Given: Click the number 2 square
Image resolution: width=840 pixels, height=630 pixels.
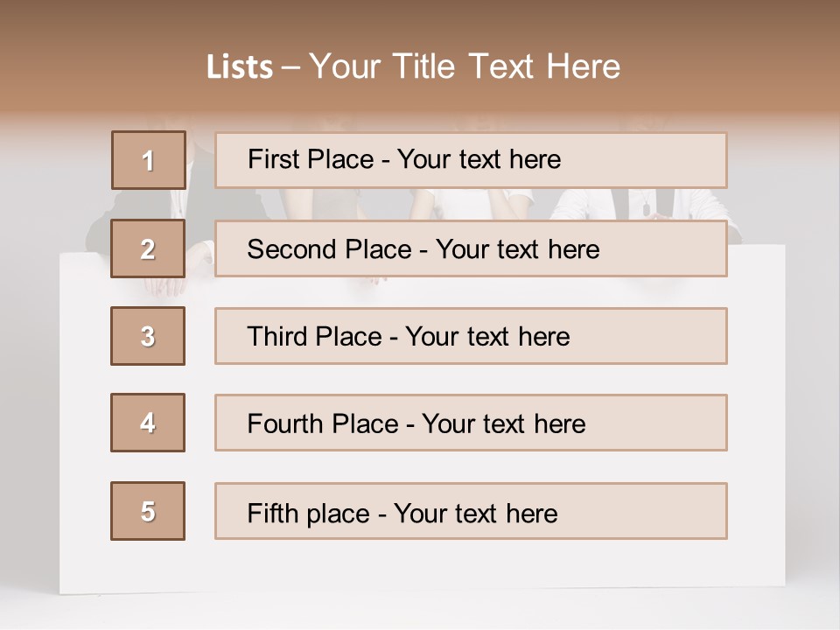Looking at the screenshot, I should (148, 248).
